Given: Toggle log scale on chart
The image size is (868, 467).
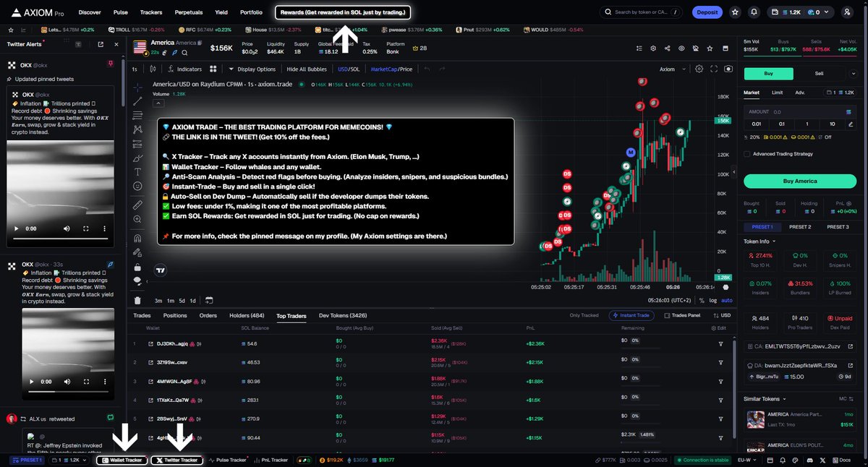Looking at the screenshot, I should [x=713, y=300].
